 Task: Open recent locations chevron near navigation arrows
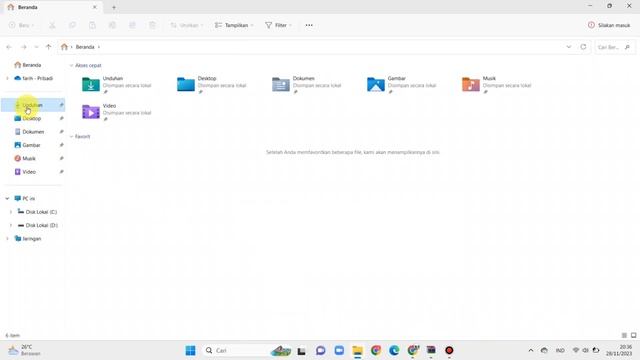point(36,47)
